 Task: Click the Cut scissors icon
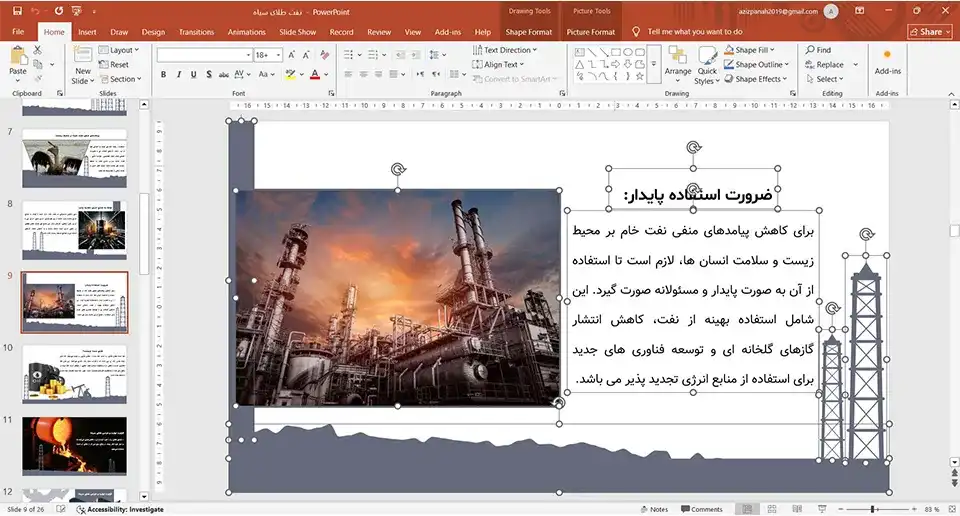point(38,50)
